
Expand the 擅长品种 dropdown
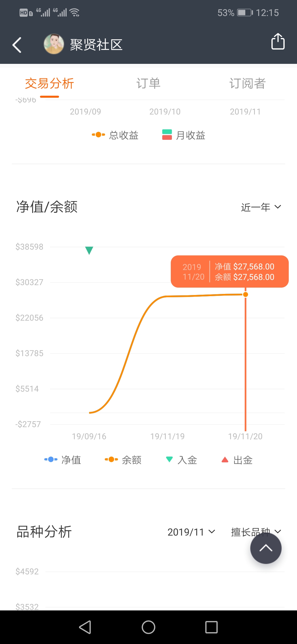(256, 532)
